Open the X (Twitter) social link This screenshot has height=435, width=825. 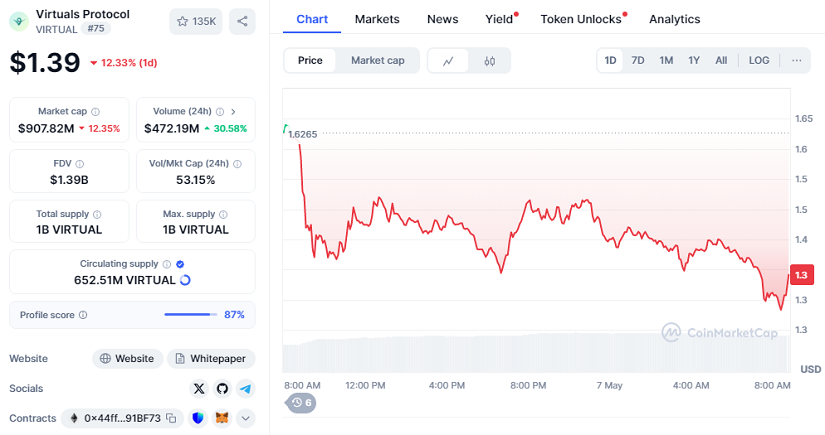[x=199, y=388]
